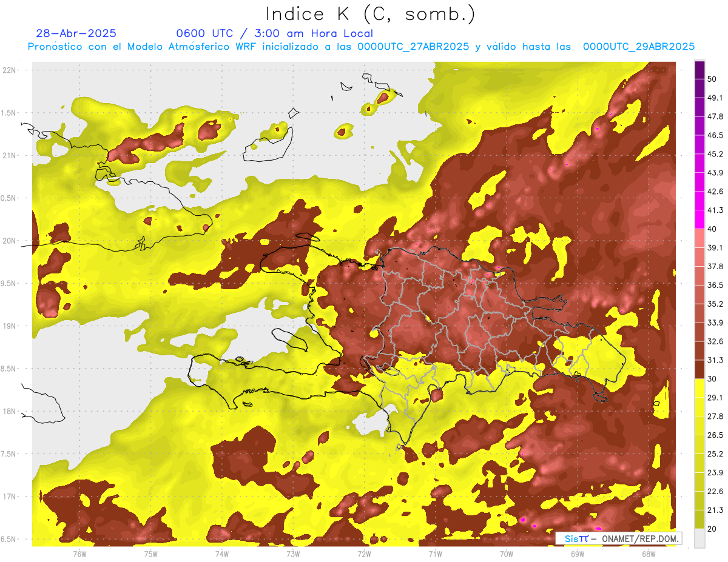Click the '70W' longitude label
Screen dimensions: 728x562
506,554
